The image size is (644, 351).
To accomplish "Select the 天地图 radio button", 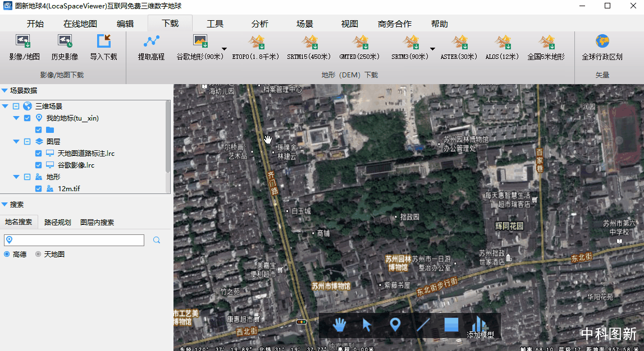I will (x=38, y=254).
